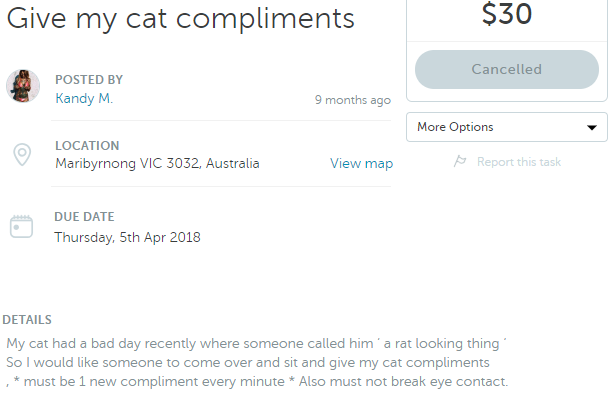
Task: Click the 9 months ago timestamp
Action: click(x=352, y=100)
